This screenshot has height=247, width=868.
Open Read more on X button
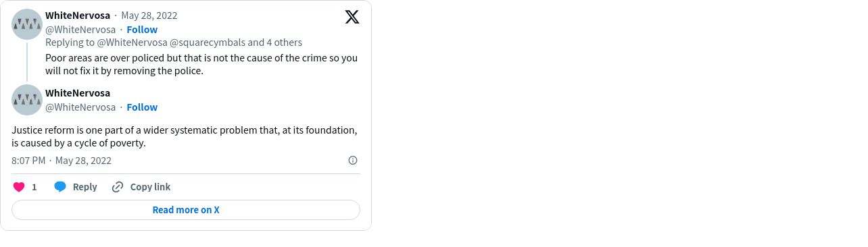(x=186, y=210)
